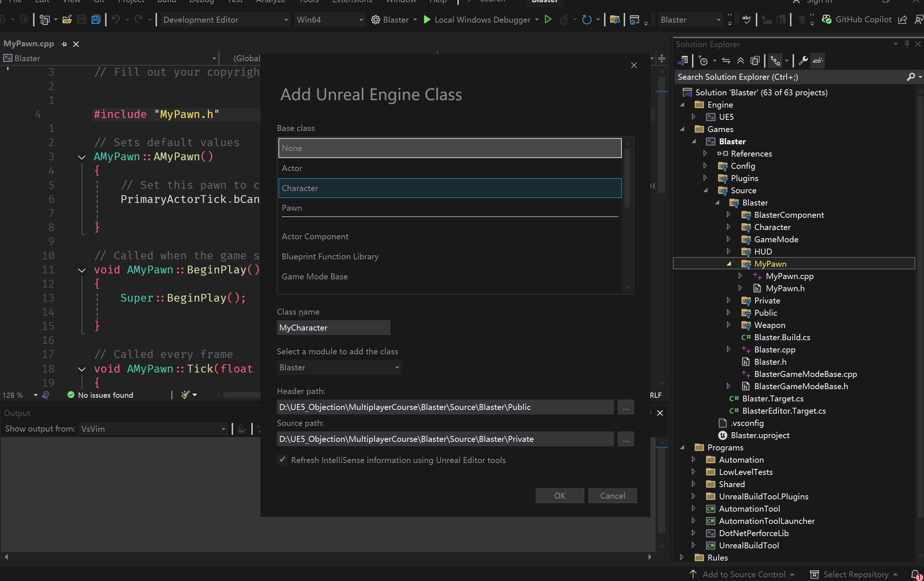Click the Open File folder icon
The width and height of the screenshot is (924, 581).
(67, 20)
